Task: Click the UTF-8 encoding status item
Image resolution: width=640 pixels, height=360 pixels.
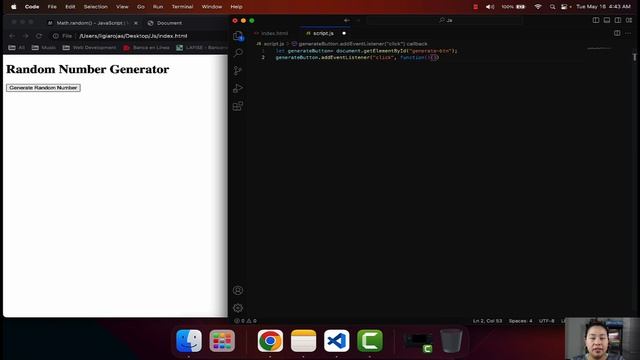Action: point(547,321)
